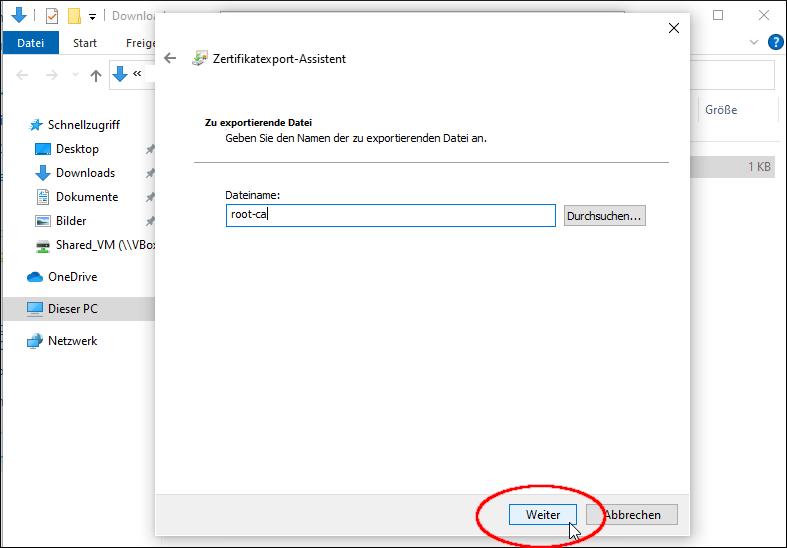
Task: Click the Schnellzugriff star icon
Action: [36, 124]
